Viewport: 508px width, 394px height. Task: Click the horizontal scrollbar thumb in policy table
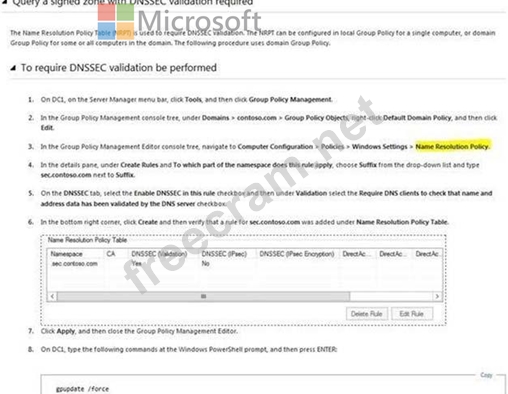[x=203, y=296]
